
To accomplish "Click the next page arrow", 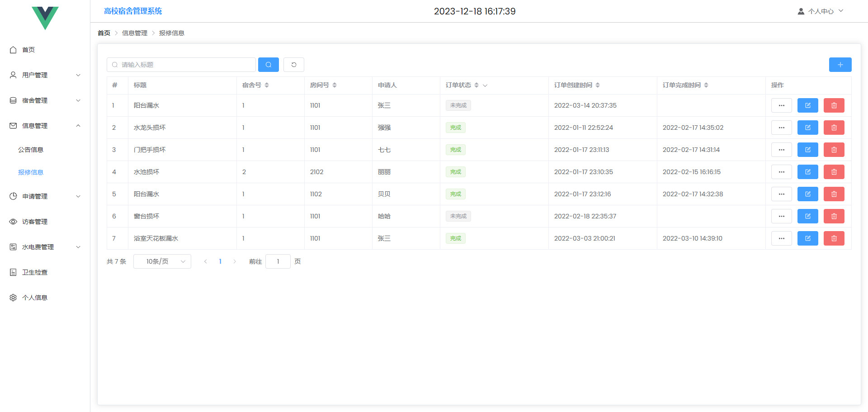I will click(x=235, y=261).
